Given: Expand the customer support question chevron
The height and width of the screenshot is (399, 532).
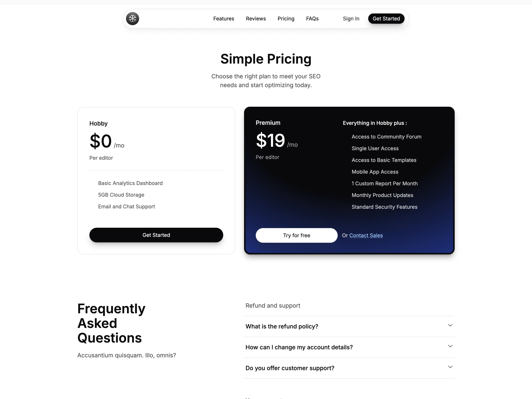Looking at the screenshot, I should (450, 367).
